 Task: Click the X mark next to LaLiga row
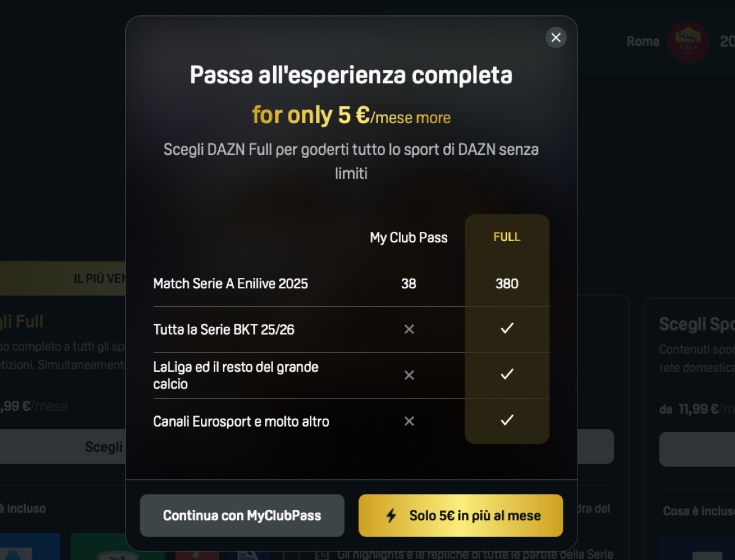(408, 375)
